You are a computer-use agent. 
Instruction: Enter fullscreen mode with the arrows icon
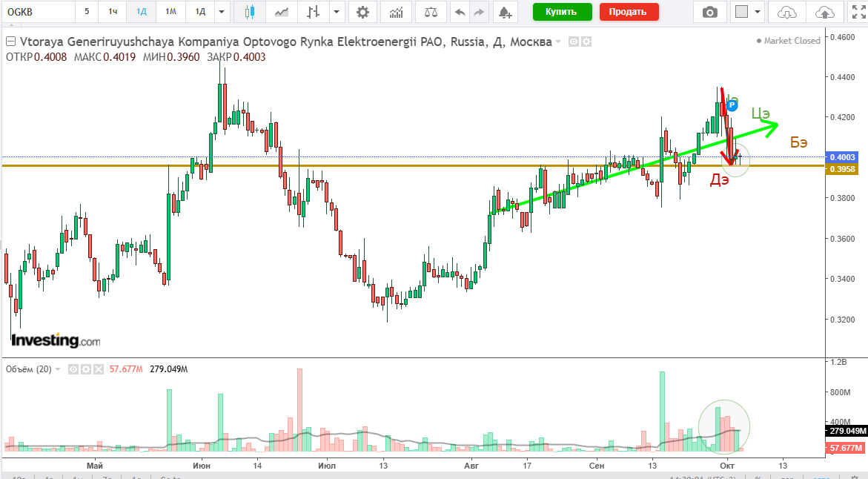[x=858, y=12]
